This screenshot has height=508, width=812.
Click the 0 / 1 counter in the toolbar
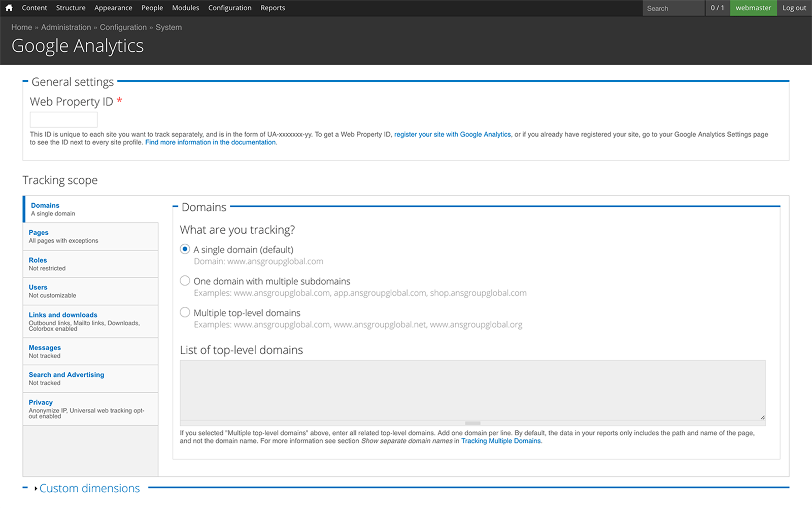[x=717, y=8]
